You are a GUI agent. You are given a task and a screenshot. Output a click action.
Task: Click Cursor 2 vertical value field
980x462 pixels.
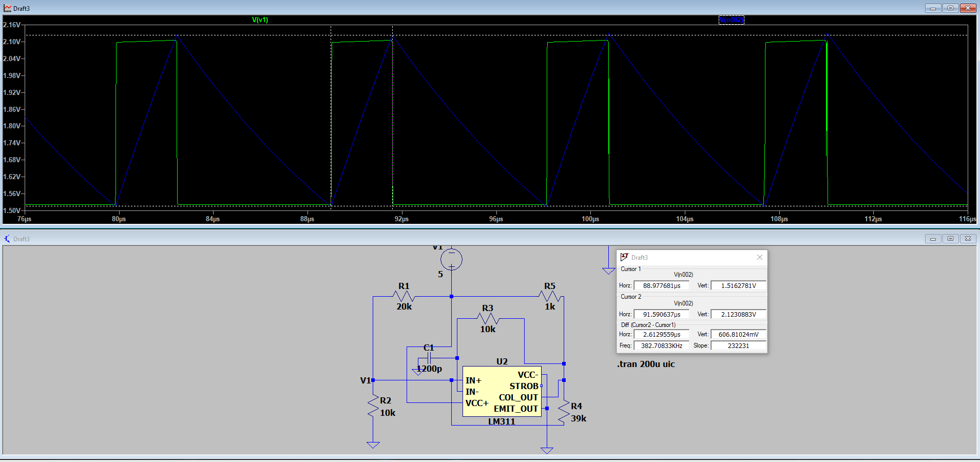coord(738,314)
